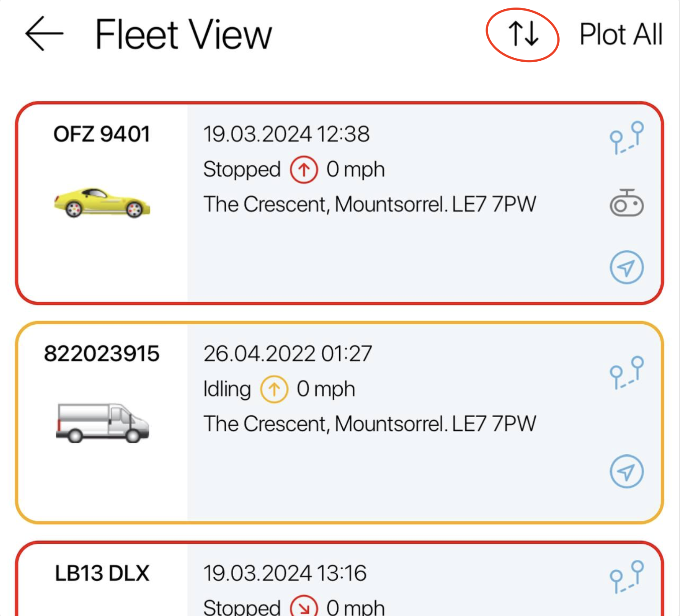Image resolution: width=680 pixels, height=616 pixels.
Task: Select the OFZ 9401 registration label
Action: [102, 134]
